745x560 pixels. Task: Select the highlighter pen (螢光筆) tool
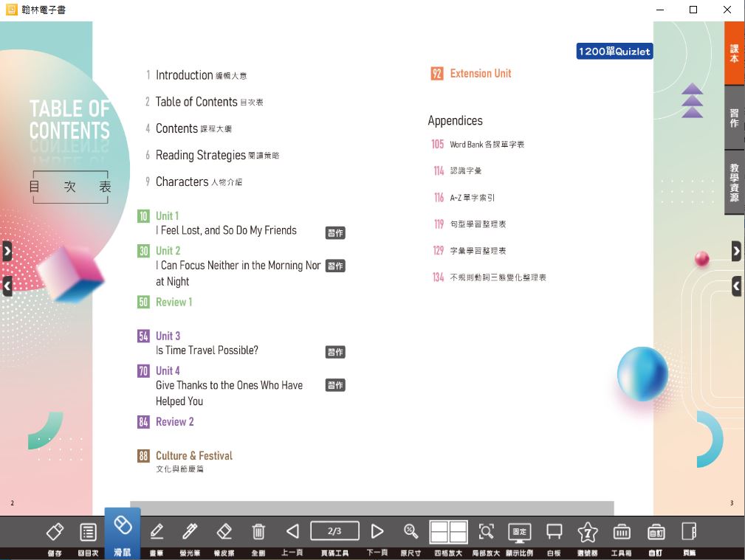click(190, 532)
